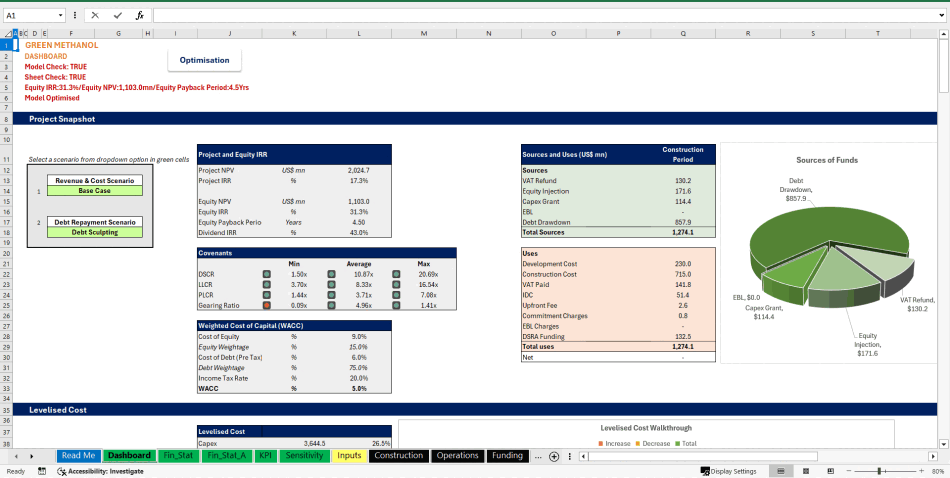Click the macro recording status bar icon
Image resolution: width=950 pixels, height=478 pixels.
[42, 471]
